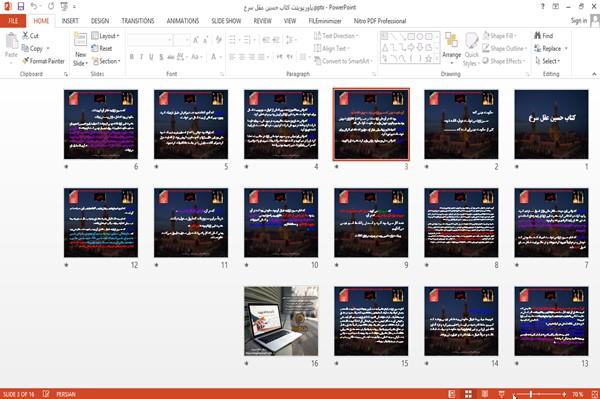Screen dimensions: 600x399
Task: Open the Section dropdown menu
Action: click(x=106, y=61)
